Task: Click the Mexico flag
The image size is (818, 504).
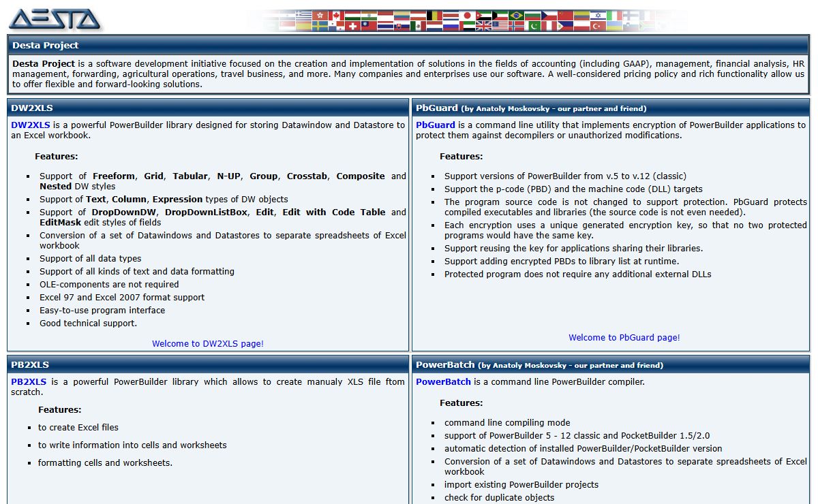Action: tap(418, 26)
